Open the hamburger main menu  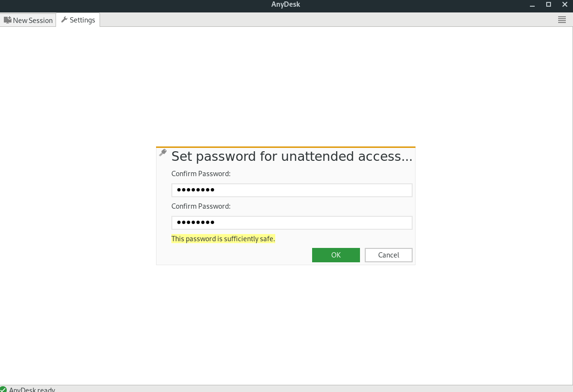click(x=562, y=20)
